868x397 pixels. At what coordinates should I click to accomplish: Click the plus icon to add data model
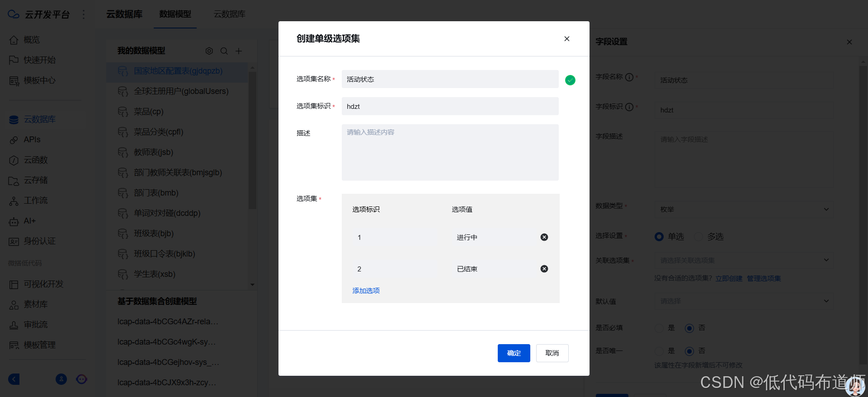[x=239, y=51]
